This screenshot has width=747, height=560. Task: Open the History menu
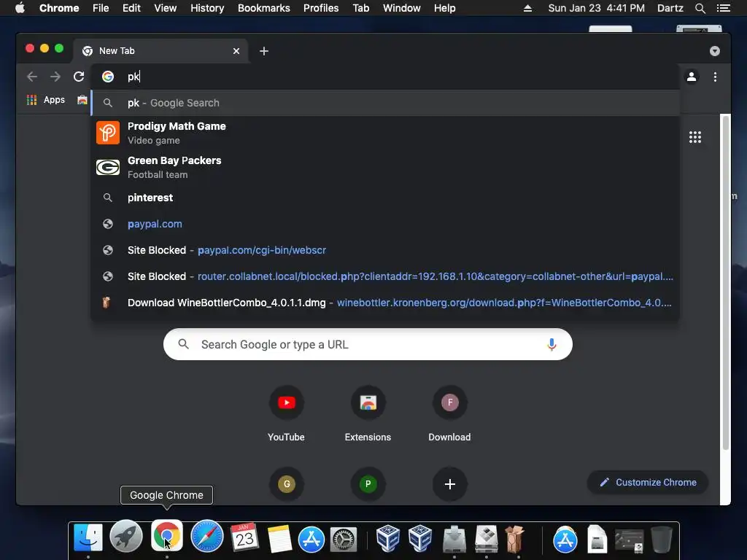pyautogui.click(x=207, y=8)
